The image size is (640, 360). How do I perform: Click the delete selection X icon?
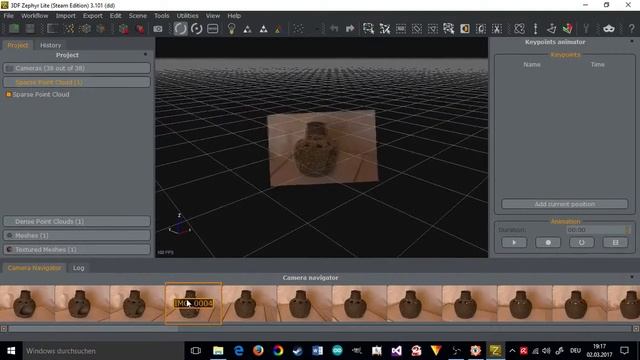(497, 29)
